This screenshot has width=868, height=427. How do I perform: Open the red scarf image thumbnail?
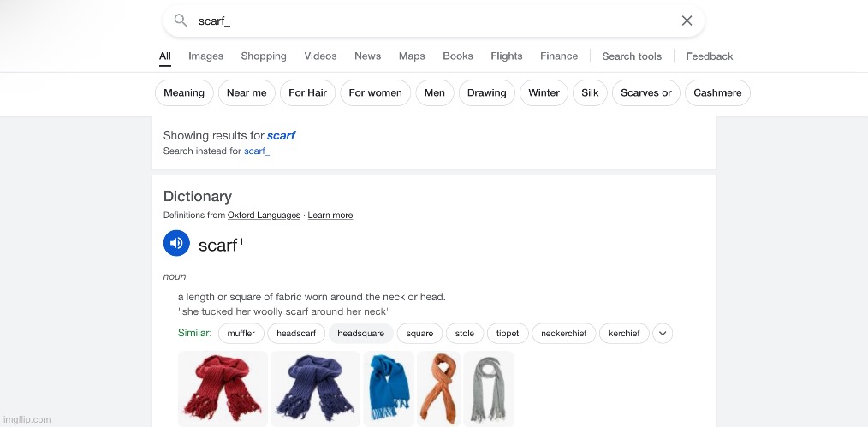pyautogui.click(x=223, y=388)
